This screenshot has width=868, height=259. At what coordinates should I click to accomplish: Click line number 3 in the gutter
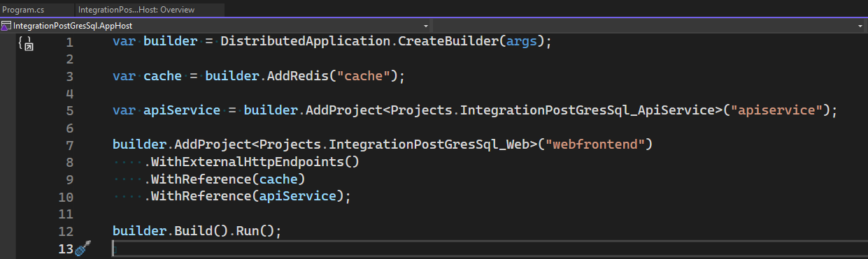pyautogui.click(x=69, y=76)
